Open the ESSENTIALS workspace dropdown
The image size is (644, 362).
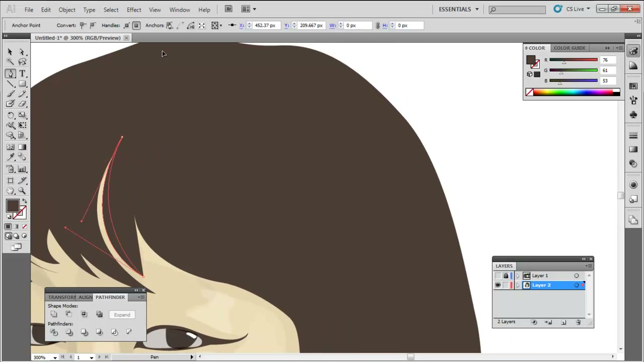pos(459,9)
